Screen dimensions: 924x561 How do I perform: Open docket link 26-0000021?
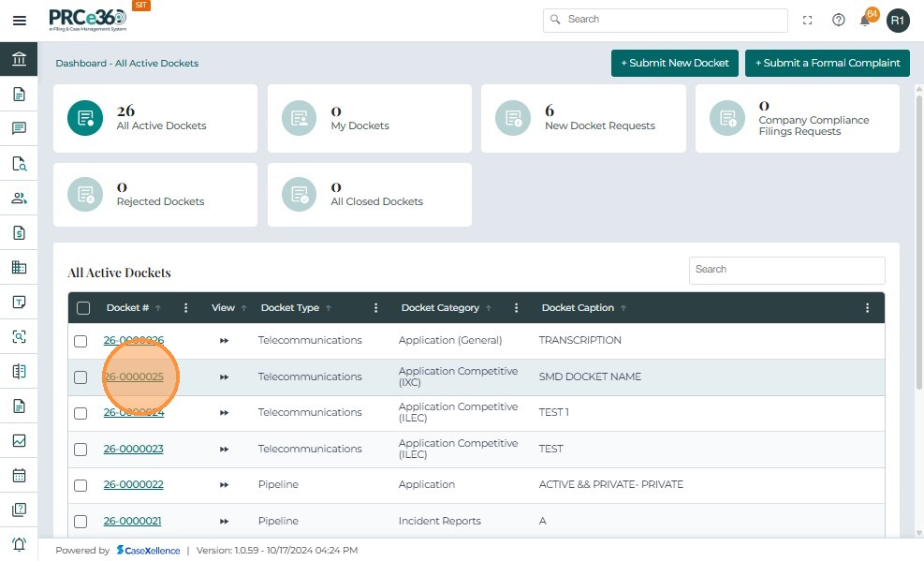[133, 521]
